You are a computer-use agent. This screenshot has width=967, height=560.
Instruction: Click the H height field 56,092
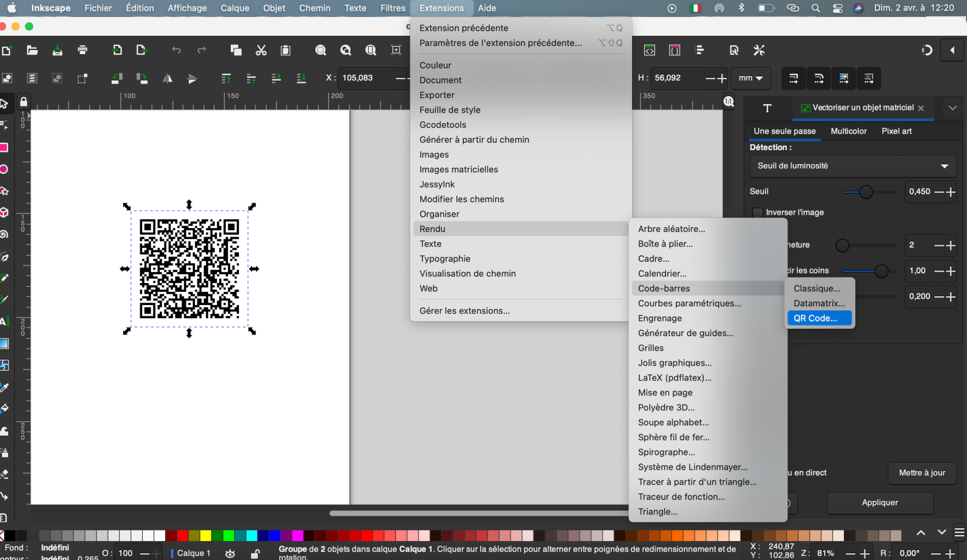(x=677, y=78)
